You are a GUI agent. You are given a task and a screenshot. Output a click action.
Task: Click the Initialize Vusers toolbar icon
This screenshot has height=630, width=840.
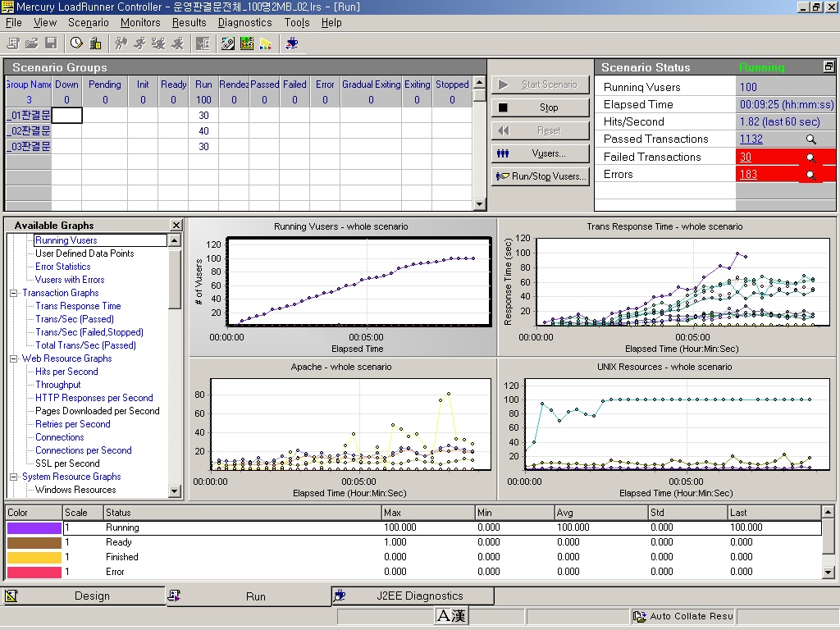click(121, 43)
